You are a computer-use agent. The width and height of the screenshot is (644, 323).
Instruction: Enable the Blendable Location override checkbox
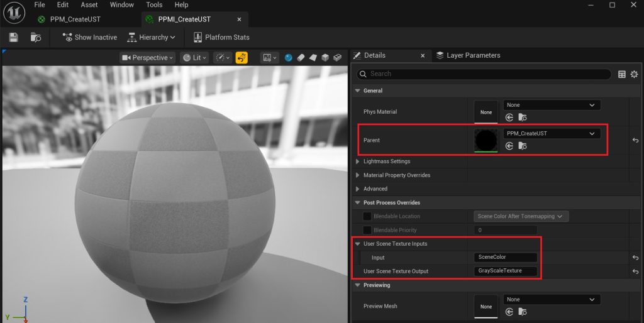[x=367, y=216]
